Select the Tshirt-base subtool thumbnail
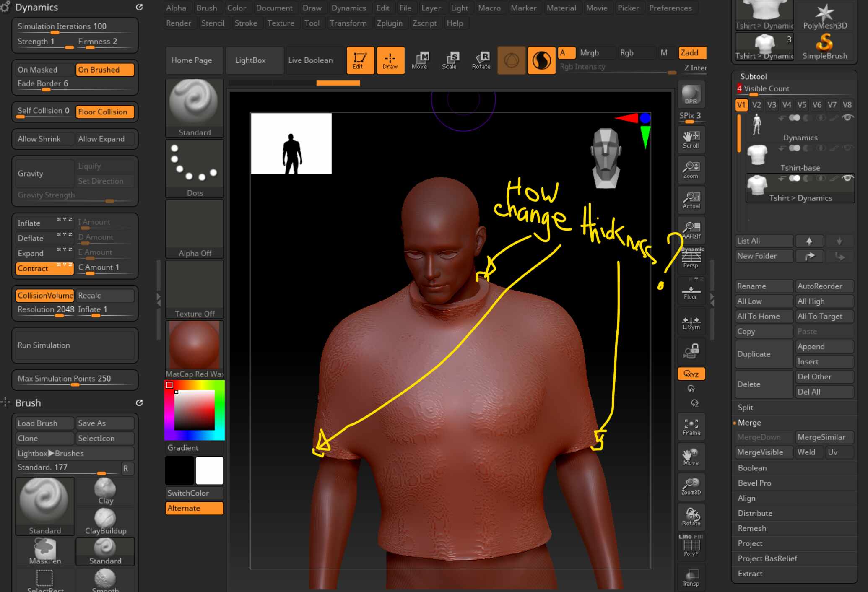 757,155
